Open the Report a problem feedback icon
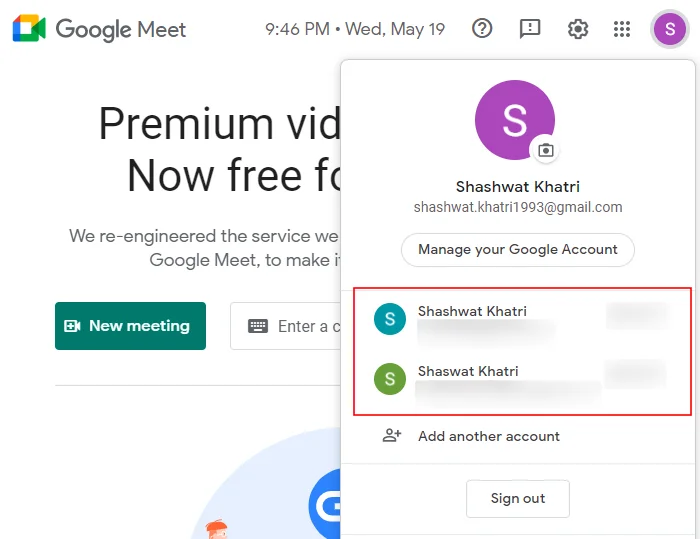The image size is (700, 539). point(530,29)
